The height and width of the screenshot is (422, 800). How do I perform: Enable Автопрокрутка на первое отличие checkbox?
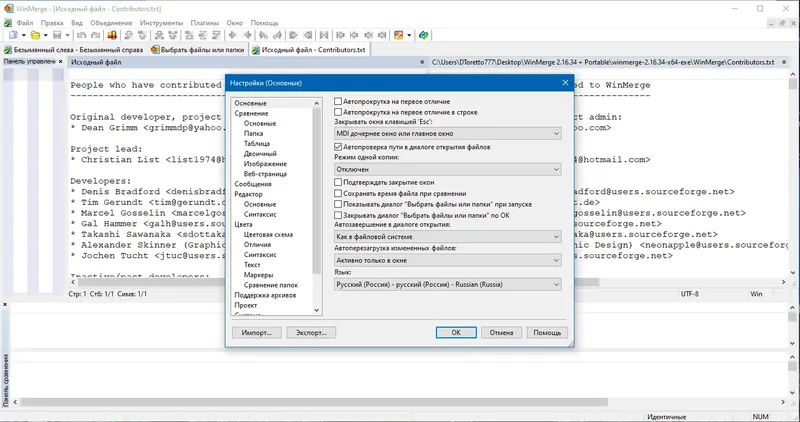pyautogui.click(x=338, y=102)
